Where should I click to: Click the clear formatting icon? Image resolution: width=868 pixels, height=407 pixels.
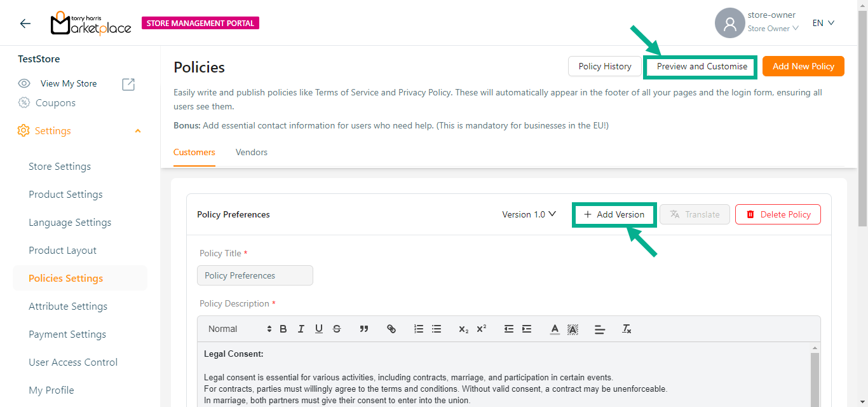pyautogui.click(x=627, y=329)
